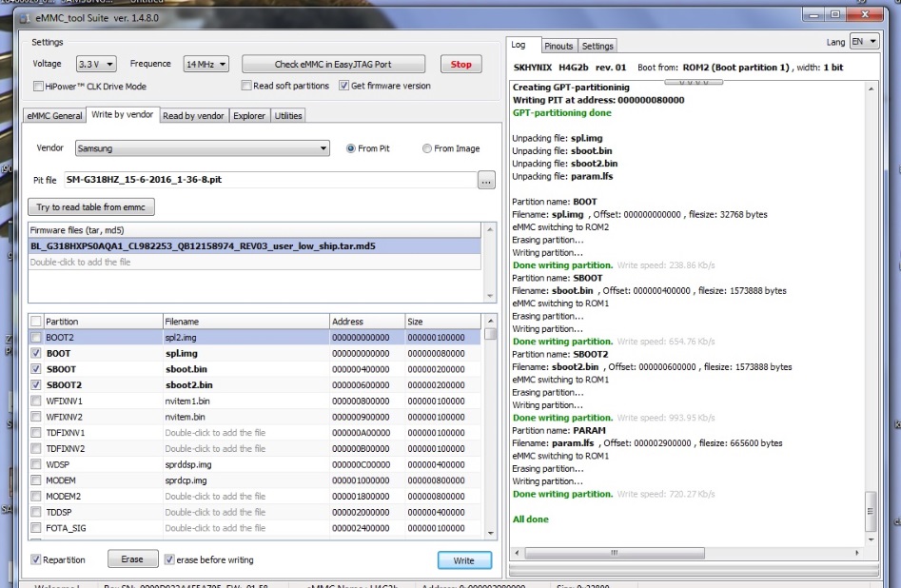Open the Frequence 14 MHz dropdown
This screenshot has width=901, height=588.
click(206, 64)
